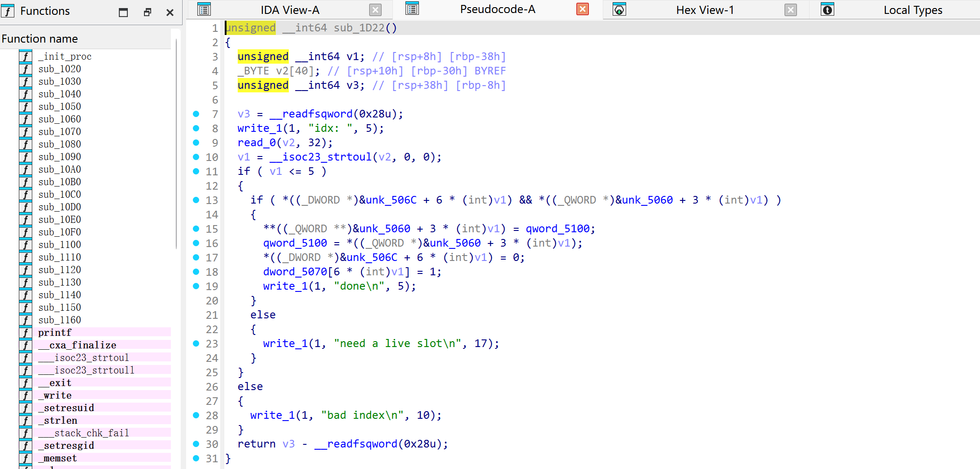Minimize the Functions panel
980x469 pixels.
pos(123,12)
